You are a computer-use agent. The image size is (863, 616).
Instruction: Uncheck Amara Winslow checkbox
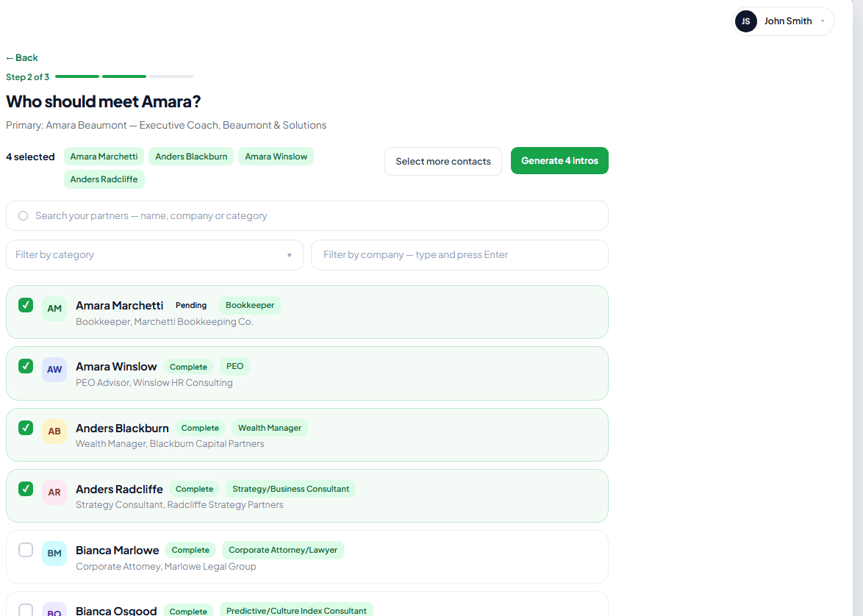click(x=26, y=366)
